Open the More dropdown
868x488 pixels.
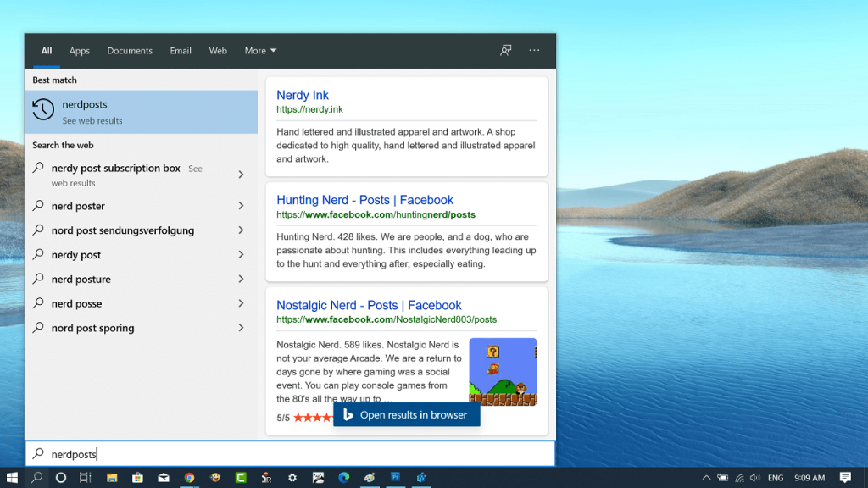click(260, 50)
